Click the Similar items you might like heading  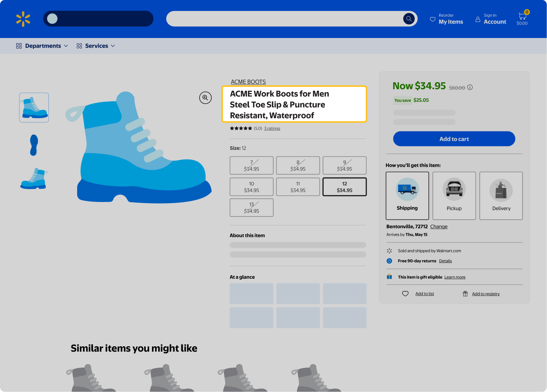coord(134,348)
